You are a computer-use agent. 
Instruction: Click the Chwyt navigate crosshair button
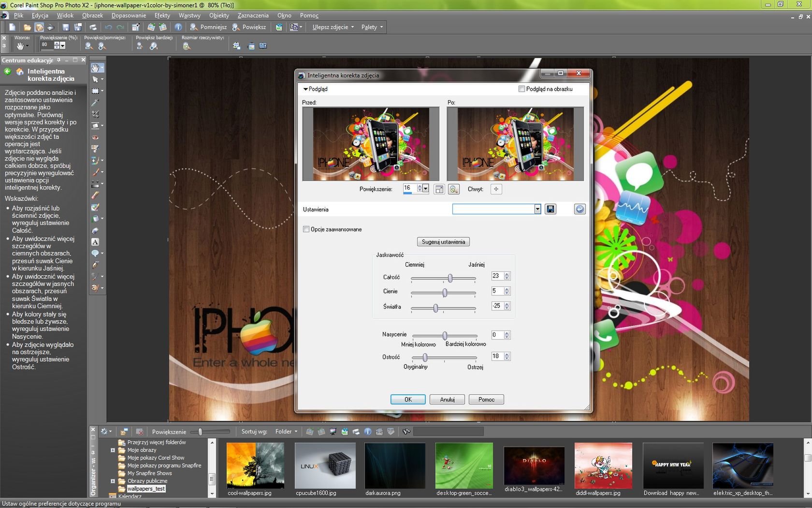coord(496,189)
